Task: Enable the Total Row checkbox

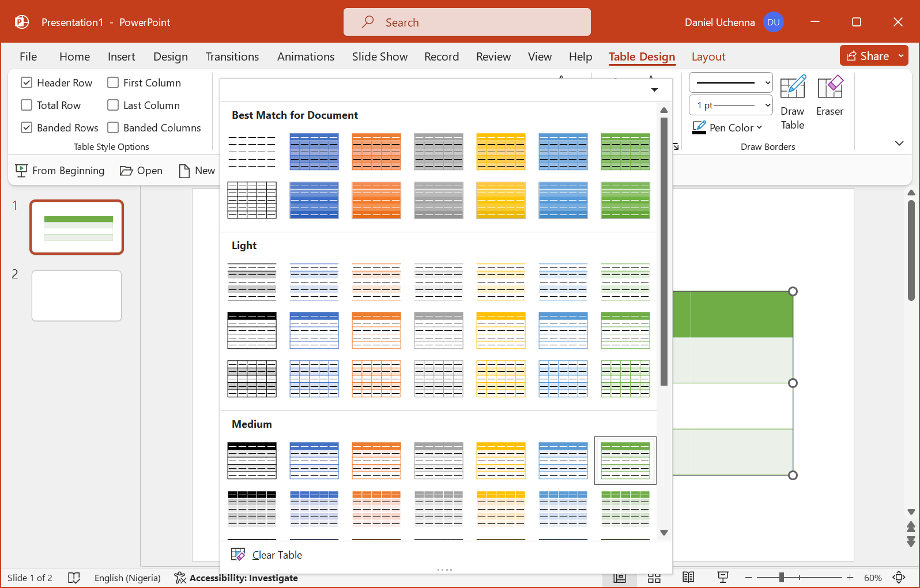Action: pyautogui.click(x=27, y=105)
